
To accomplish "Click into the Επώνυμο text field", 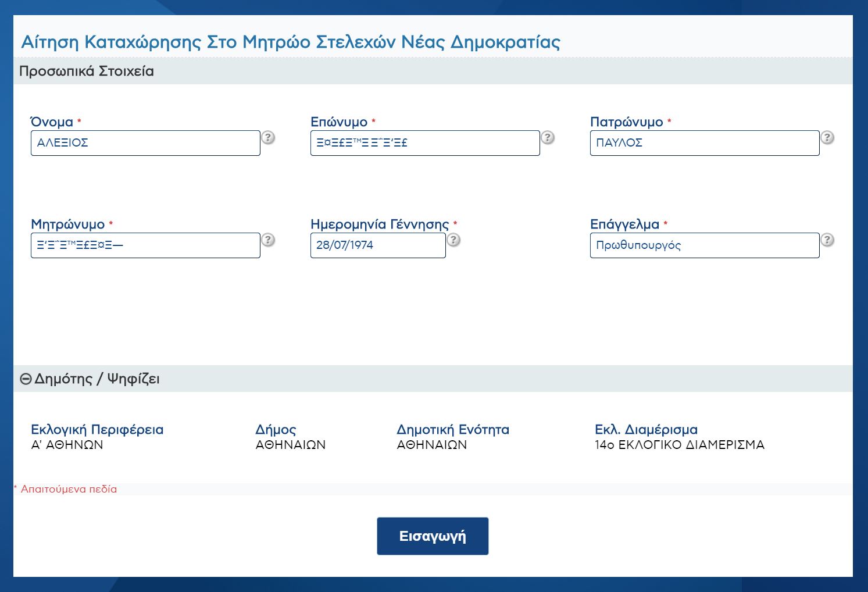I will (425, 143).
